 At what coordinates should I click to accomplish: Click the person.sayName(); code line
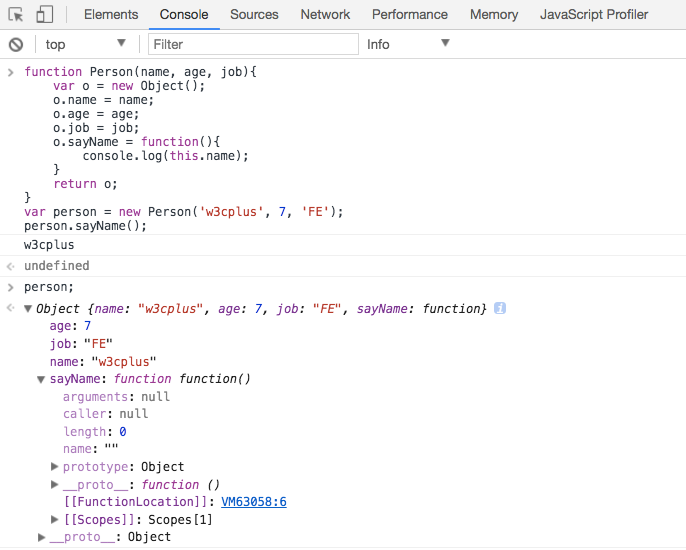85,226
